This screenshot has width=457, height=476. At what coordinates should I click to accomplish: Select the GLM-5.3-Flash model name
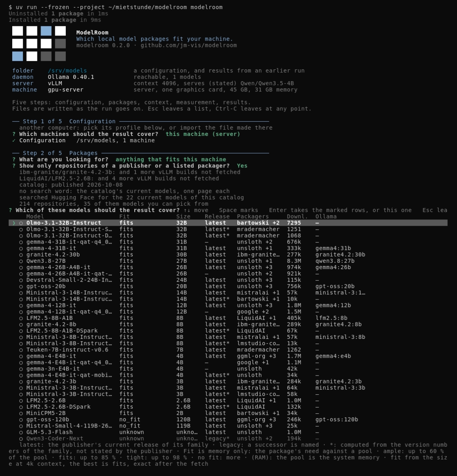(49, 432)
